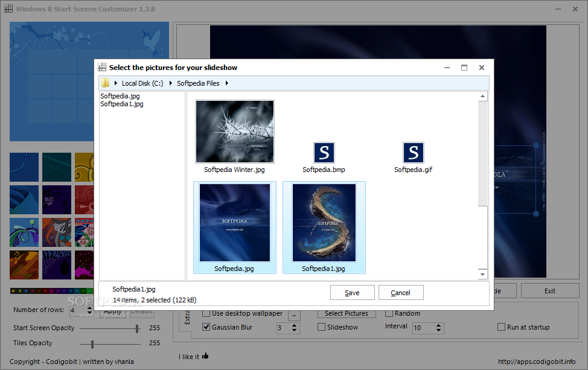Click the I like it thumbs-up icon
This screenshot has height=370, width=588.
205,356
